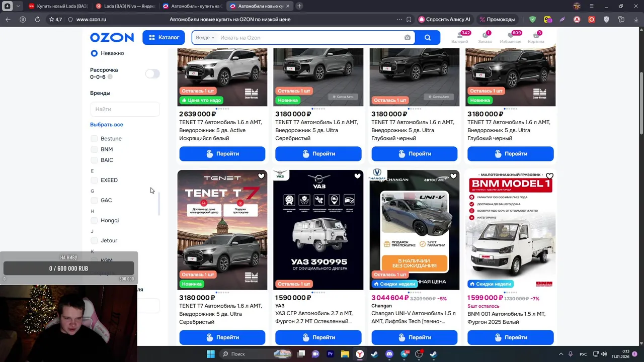
Task: Click Перейти for Changan UNI-V
Action: pyautogui.click(x=415, y=337)
